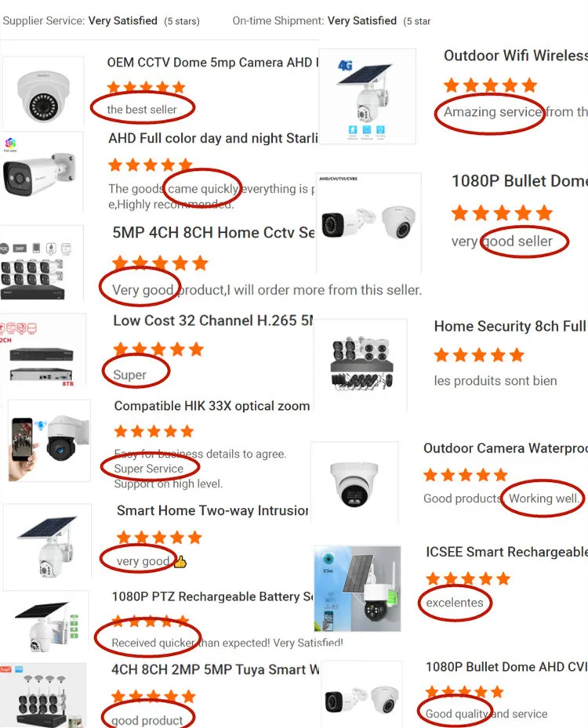This screenshot has width=588, height=728.
Task: Select the Home Security 8ch kit image
Action: [361, 364]
